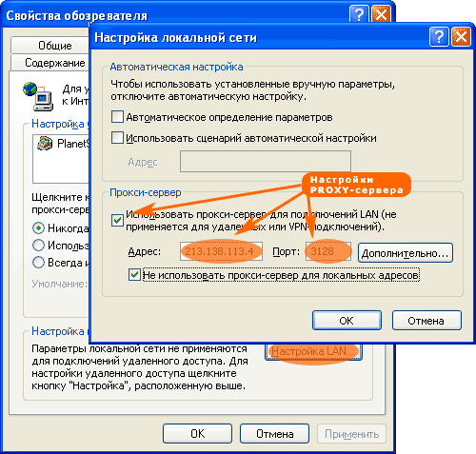Close the LAN settings dialog with X
This screenshot has width=476, height=454.
[461, 37]
